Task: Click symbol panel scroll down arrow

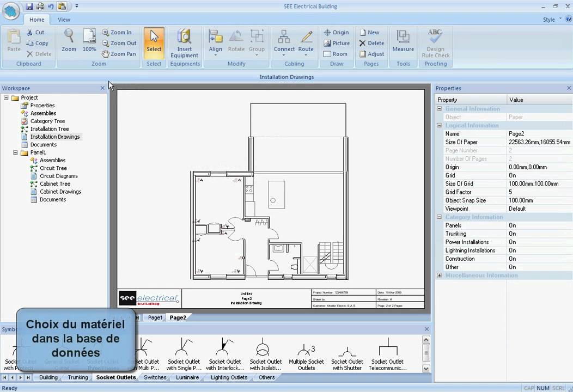Action: (x=426, y=369)
